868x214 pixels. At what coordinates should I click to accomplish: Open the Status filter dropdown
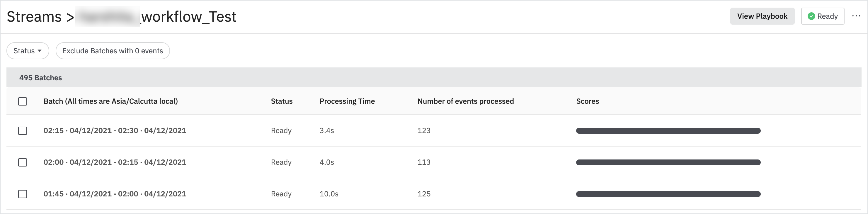tap(28, 51)
